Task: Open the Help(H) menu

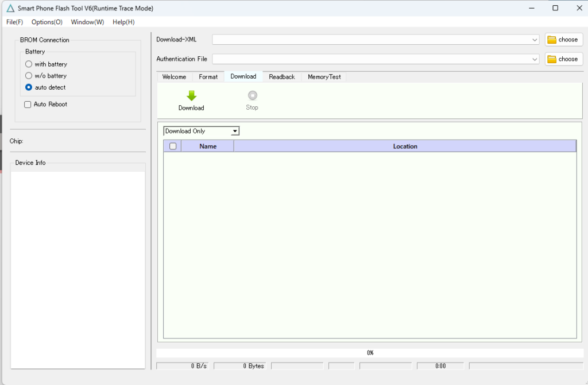Action: point(123,22)
